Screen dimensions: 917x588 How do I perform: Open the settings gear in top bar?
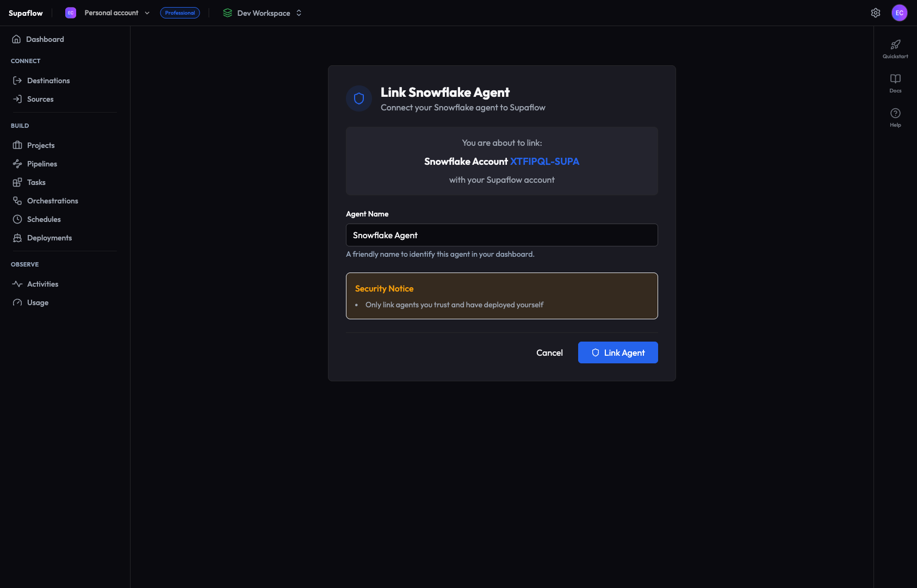click(x=876, y=13)
